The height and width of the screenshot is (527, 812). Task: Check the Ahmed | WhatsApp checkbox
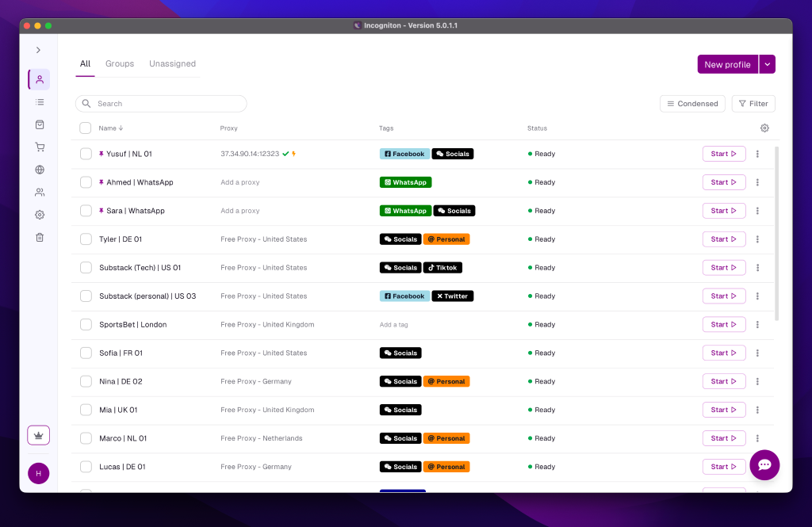(x=86, y=182)
